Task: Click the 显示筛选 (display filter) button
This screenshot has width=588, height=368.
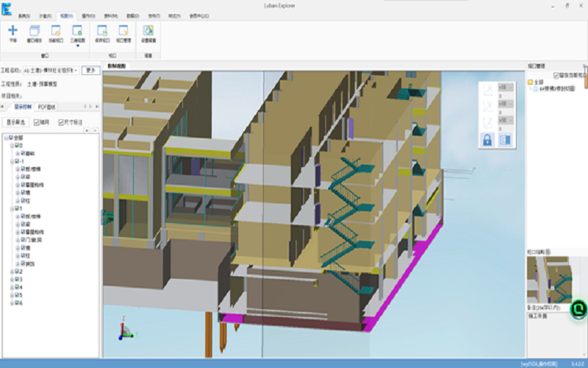Action: click(x=15, y=122)
